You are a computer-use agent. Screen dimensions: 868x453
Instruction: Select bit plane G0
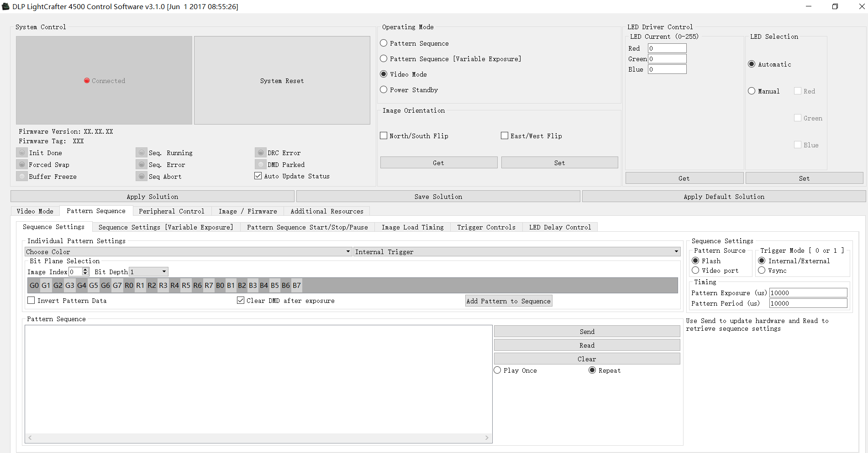coord(34,286)
